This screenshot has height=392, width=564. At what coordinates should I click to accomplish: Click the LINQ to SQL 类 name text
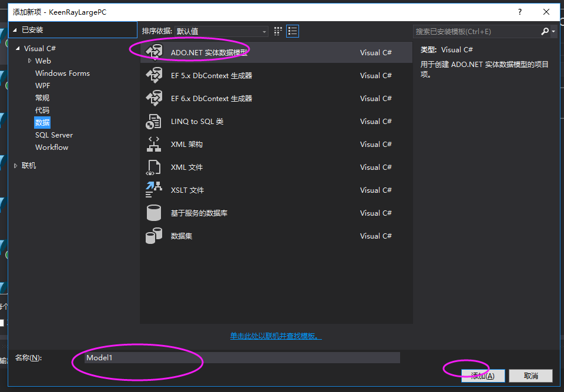pyautogui.click(x=197, y=121)
